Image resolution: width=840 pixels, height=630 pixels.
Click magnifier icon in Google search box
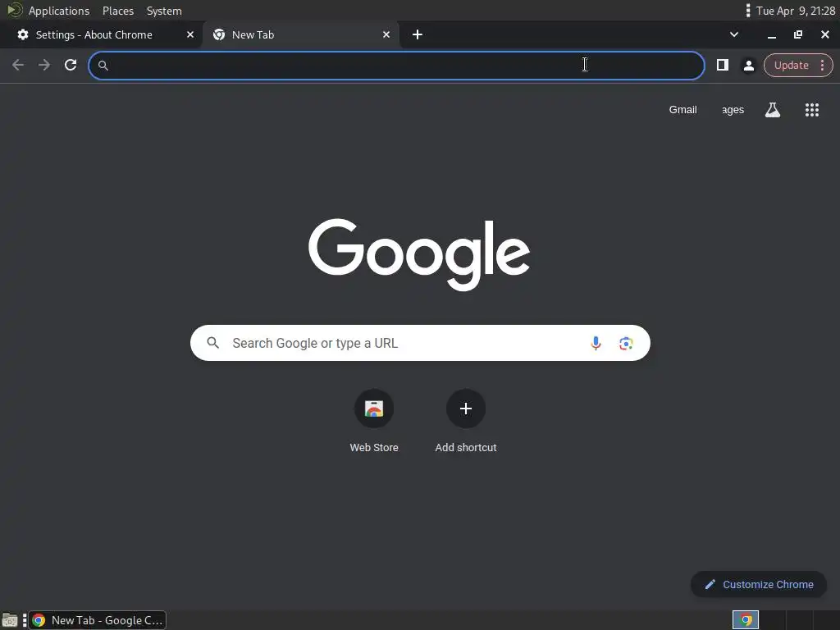212,343
